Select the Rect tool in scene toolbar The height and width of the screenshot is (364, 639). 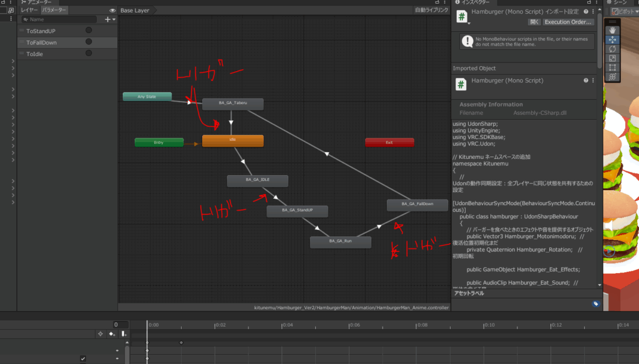coord(613,67)
